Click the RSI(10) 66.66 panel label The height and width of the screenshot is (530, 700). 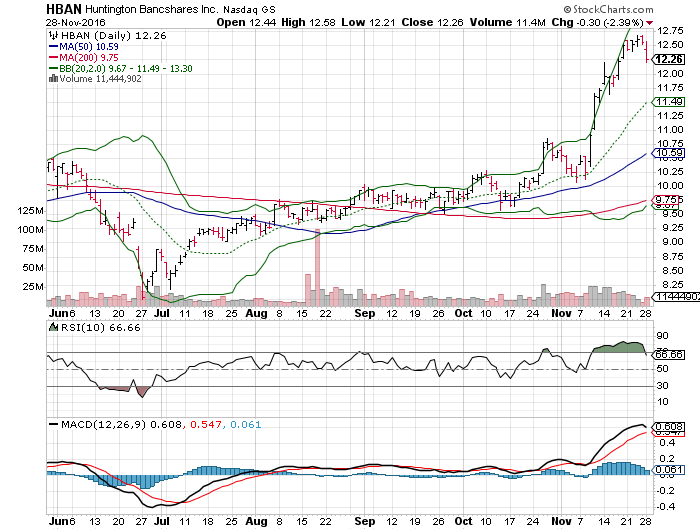pos(100,327)
